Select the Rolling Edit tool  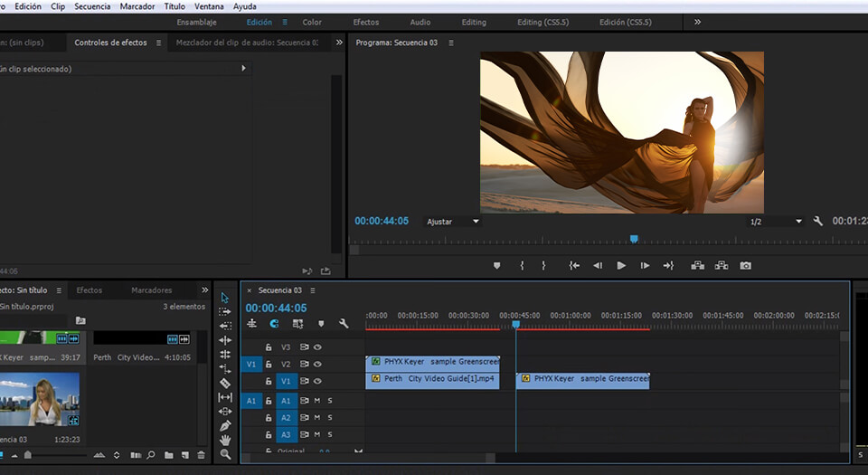[225, 355]
